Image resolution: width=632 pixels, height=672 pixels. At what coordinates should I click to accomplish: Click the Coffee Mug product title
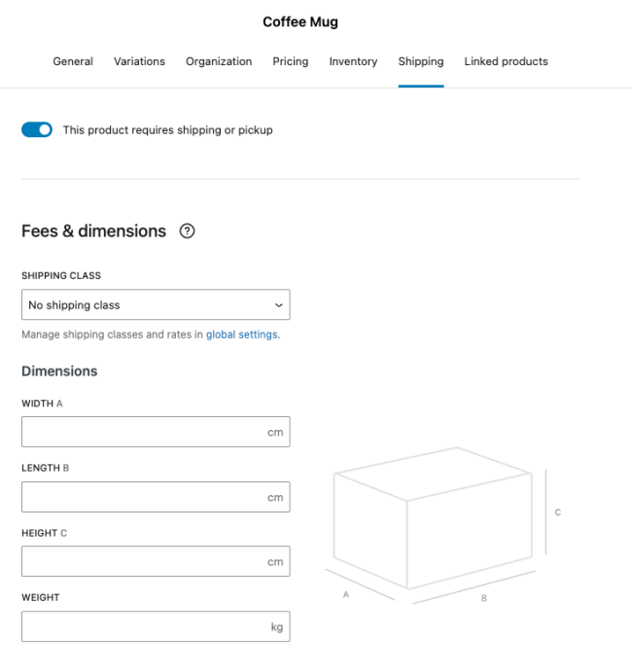click(x=300, y=22)
